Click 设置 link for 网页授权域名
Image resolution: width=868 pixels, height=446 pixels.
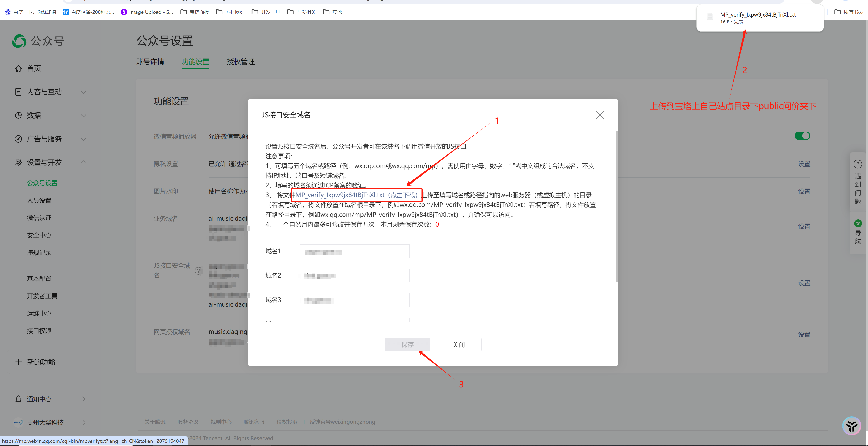click(x=804, y=335)
